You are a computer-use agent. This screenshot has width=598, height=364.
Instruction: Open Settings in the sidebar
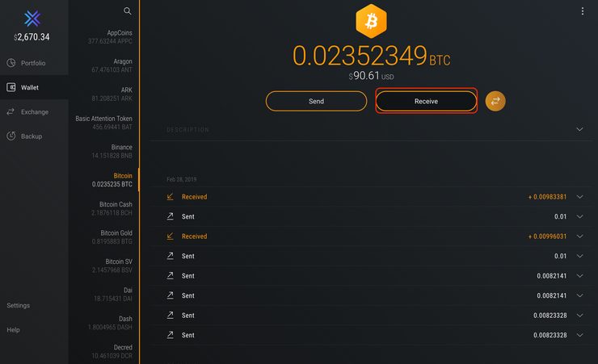point(18,305)
